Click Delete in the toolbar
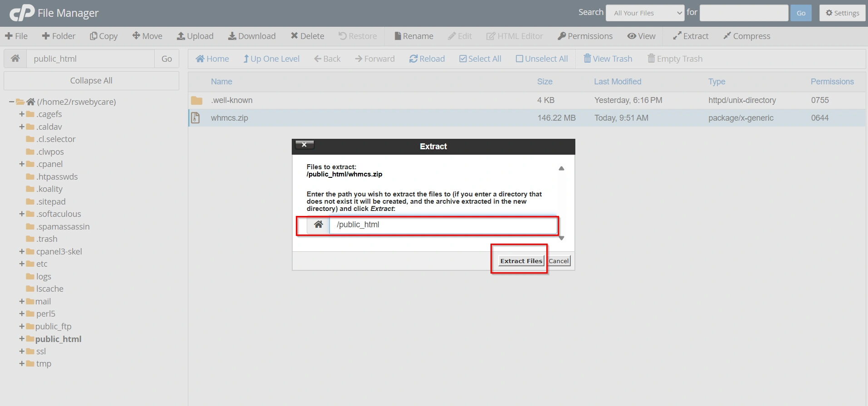 click(x=308, y=36)
